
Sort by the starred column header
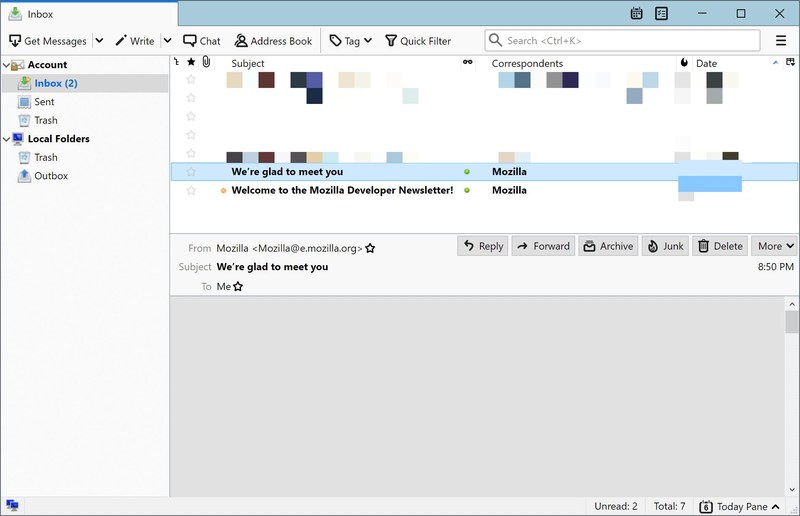[191, 62]
